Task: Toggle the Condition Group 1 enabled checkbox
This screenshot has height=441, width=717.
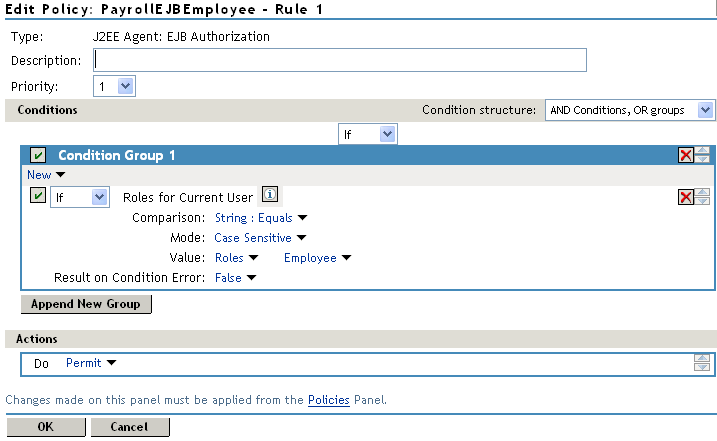Action: pos(38,155)
